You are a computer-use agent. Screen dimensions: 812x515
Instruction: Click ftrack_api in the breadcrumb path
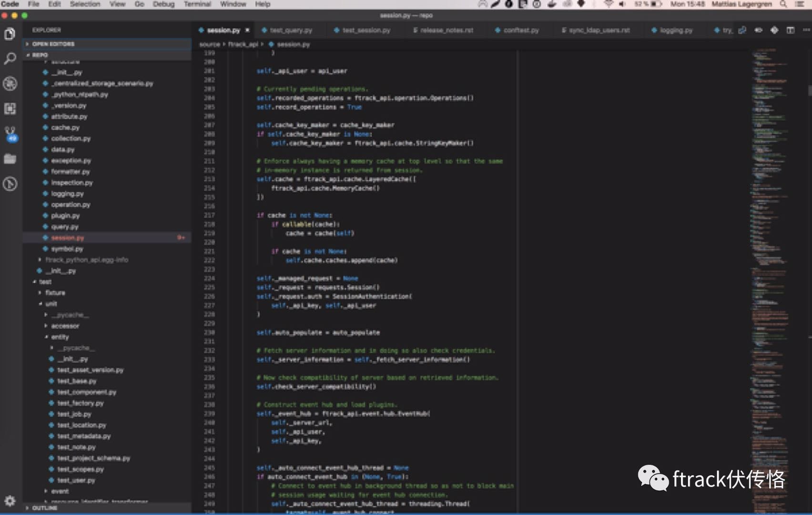click(x=243, y=44)
